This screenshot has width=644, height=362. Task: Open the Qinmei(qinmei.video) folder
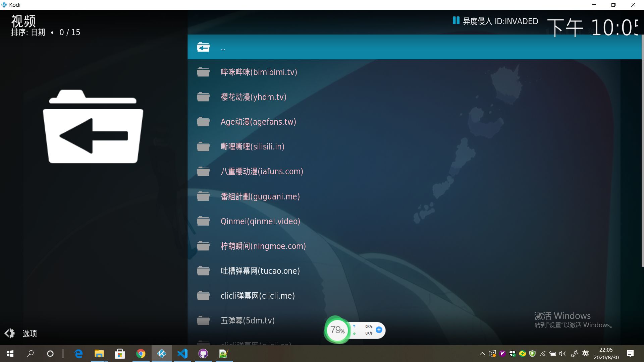pos(414,221)
